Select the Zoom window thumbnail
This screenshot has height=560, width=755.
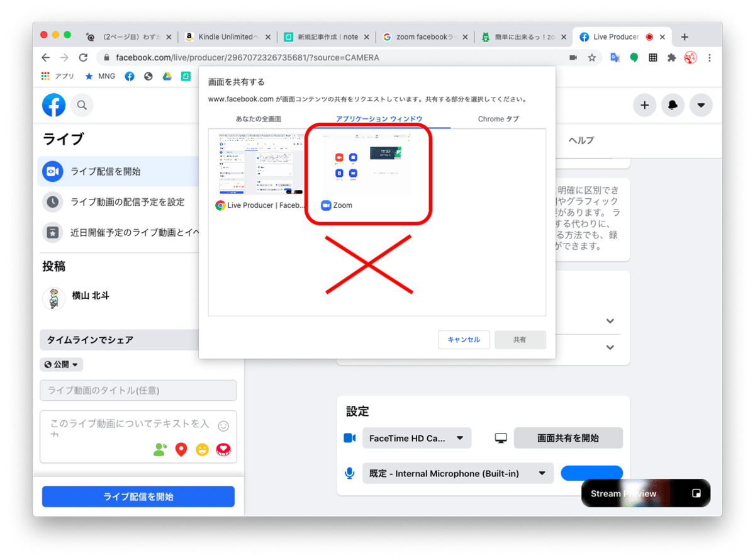[367, 162]
